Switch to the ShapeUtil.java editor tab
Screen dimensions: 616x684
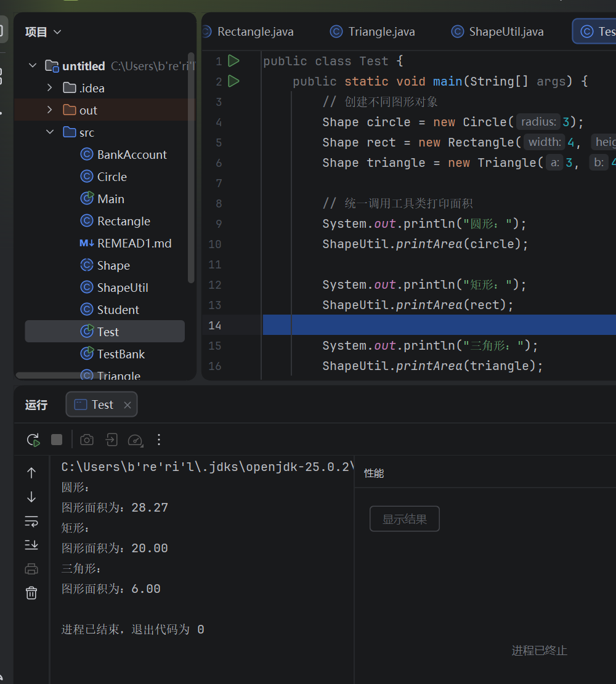pos(498,31)
